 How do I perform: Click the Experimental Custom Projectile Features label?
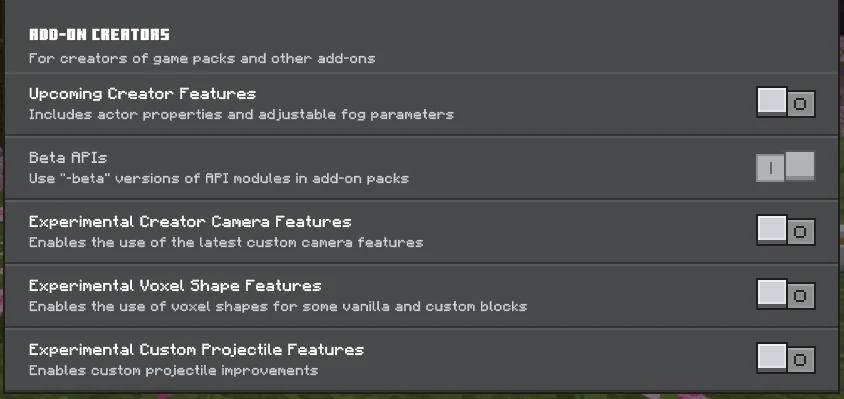196,350
